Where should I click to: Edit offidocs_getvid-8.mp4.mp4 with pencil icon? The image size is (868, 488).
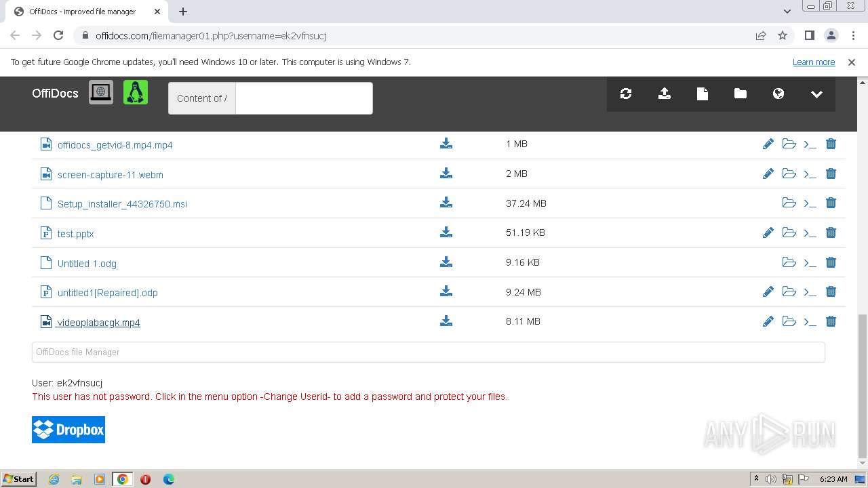pos(768,144)
